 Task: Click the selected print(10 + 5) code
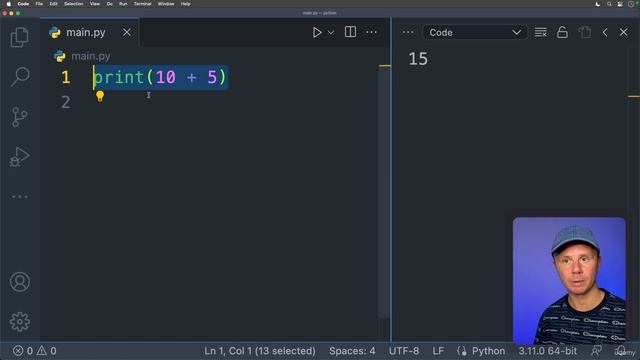pos(160,77)
